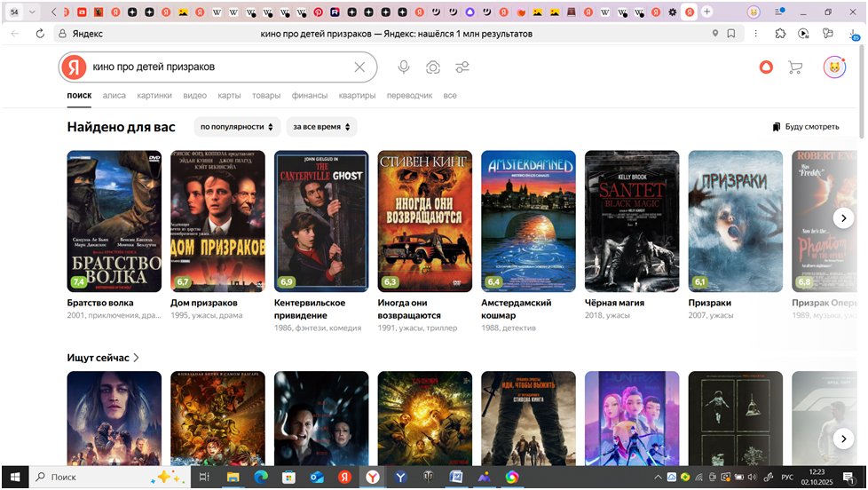
Task: Open 'Амстердамский кошмар' title link
Action: click(516, 309)
